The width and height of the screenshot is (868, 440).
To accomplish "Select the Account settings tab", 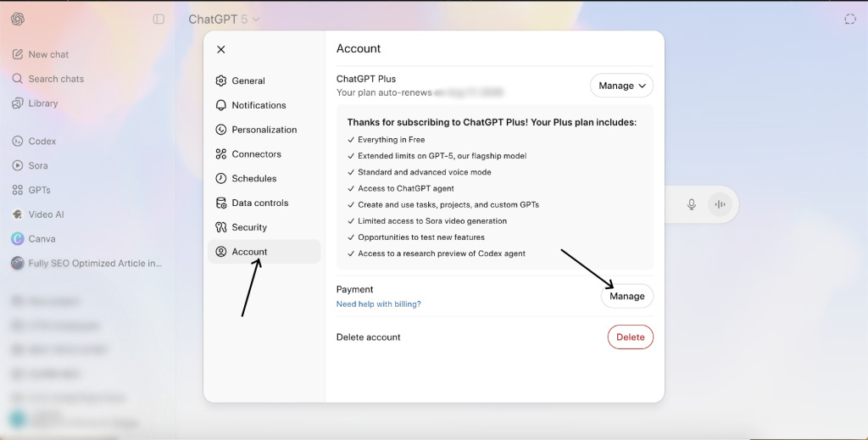I will coord(264,251).
